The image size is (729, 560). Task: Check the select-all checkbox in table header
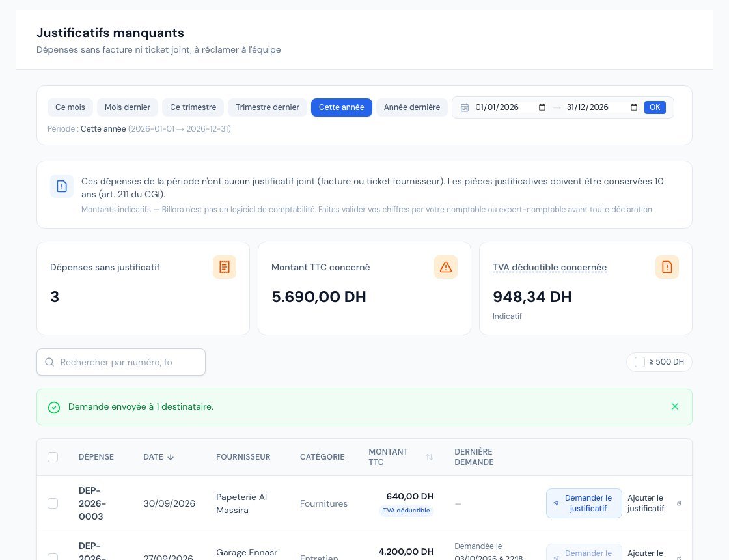click(53, 457)
